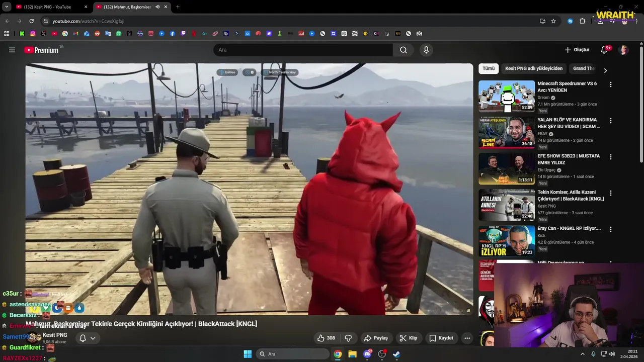644x362 pixels.
Task: Open the Gmail bookmark
Action: pyautogui.click(x=76, y=34)
